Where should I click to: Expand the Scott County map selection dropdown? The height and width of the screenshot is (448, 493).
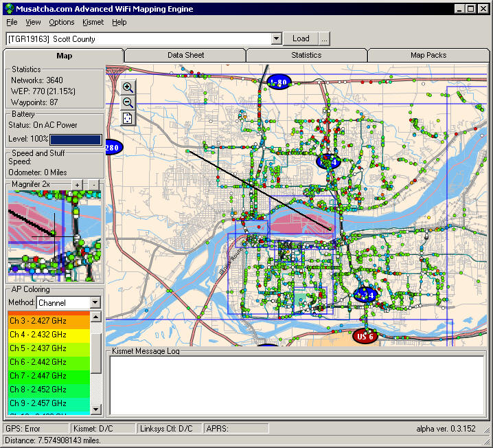pos(276,39)
